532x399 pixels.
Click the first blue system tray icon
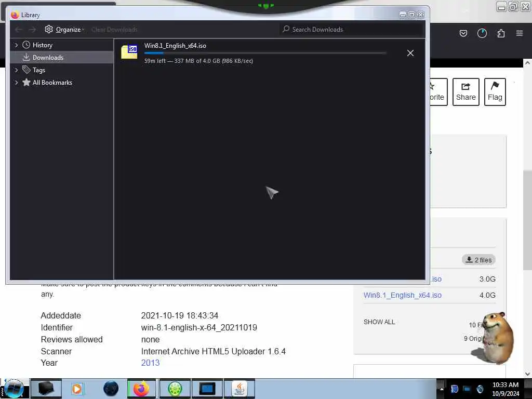tap(455, 389)
